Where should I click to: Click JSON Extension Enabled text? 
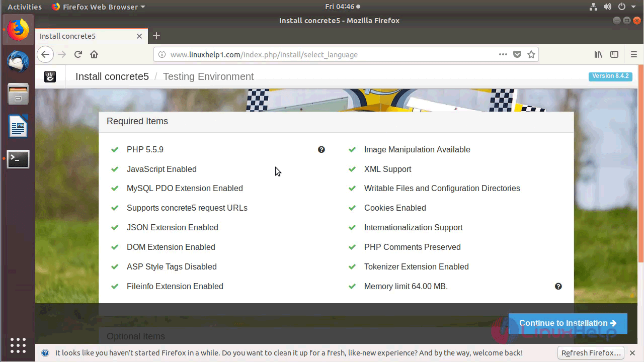(173, 227)
